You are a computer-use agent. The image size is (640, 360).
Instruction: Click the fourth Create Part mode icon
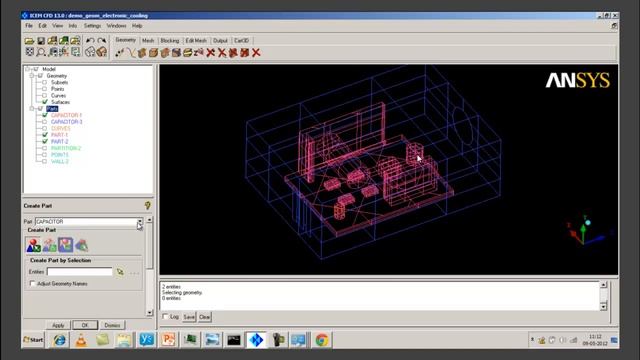81,245
